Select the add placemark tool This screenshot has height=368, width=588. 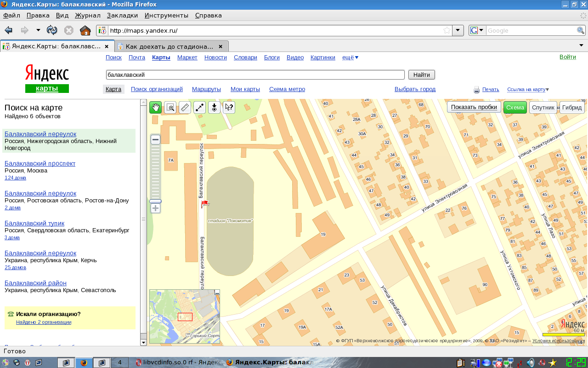click(x=214, y=108)
